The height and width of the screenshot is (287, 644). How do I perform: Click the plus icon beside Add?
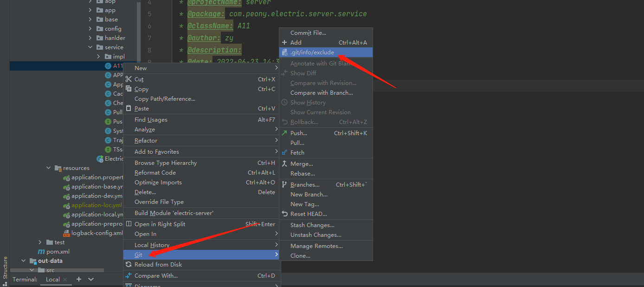(284, 42)
